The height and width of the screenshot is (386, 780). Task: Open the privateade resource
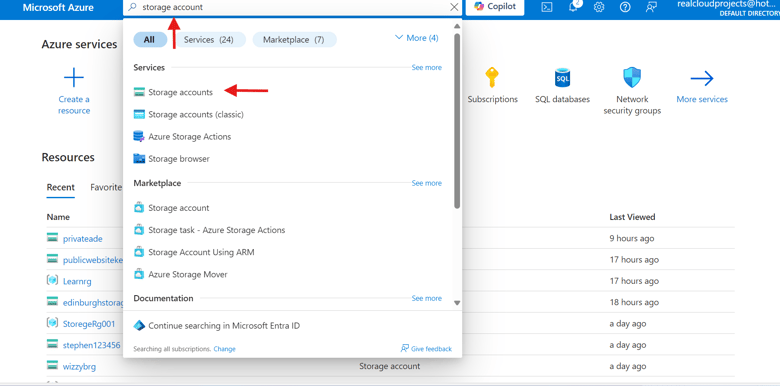[83, 239]
